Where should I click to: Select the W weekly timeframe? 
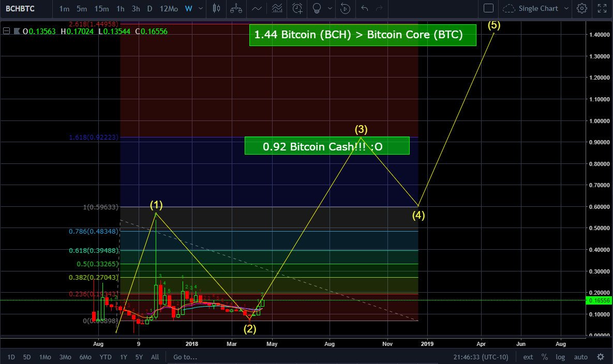pyautogui.click(x=188, y=9)
